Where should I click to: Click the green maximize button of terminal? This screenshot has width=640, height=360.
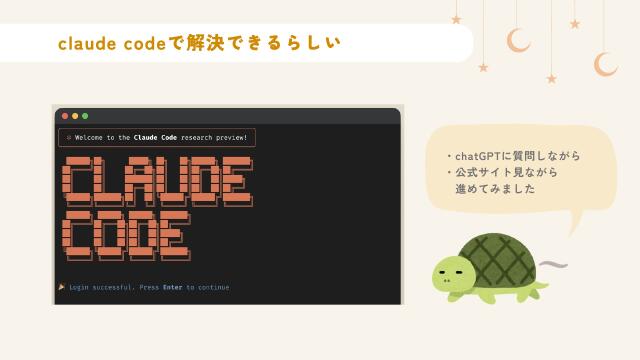pos(85,116)
